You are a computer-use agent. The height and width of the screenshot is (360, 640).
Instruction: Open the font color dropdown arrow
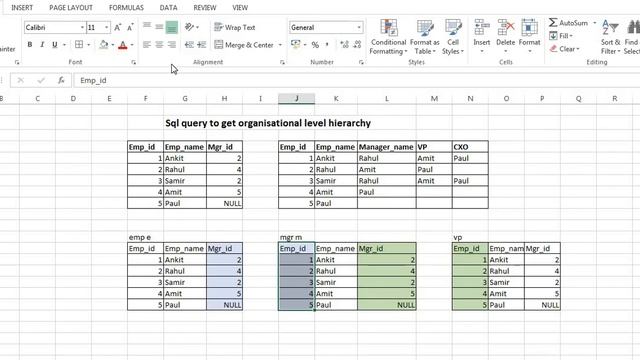132,45
